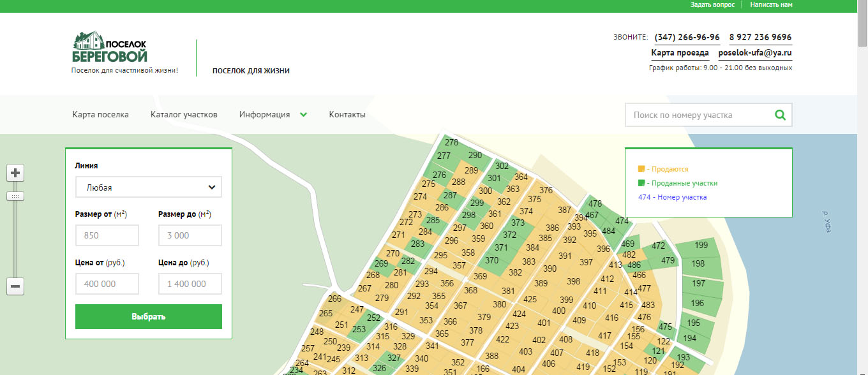Click phone number (347) 266-96-96
The width and height of the screenshot is (868, 375).
(687, 37)
